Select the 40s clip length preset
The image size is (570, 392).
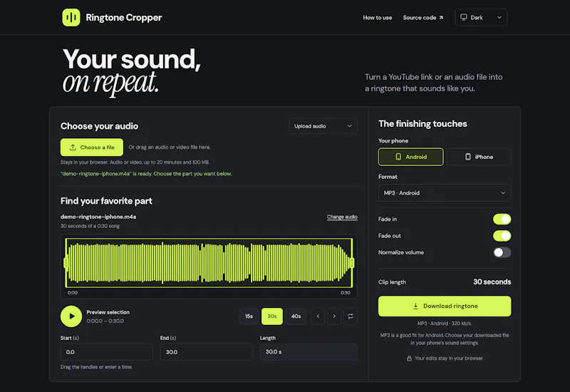[x=296, y=316]
